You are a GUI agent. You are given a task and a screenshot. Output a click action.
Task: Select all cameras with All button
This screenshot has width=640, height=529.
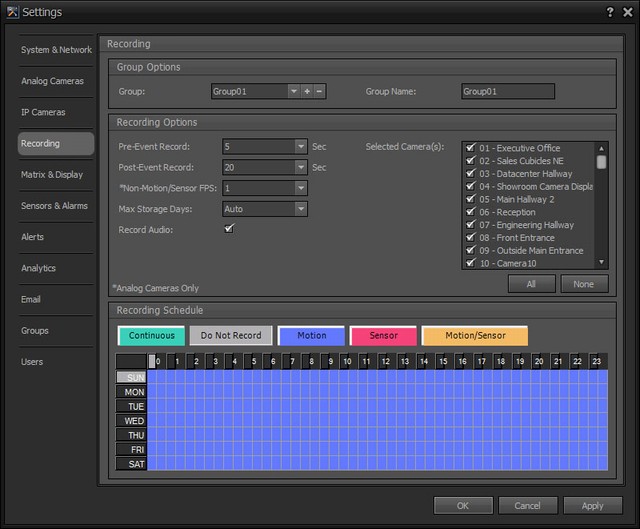coord(531,284)
